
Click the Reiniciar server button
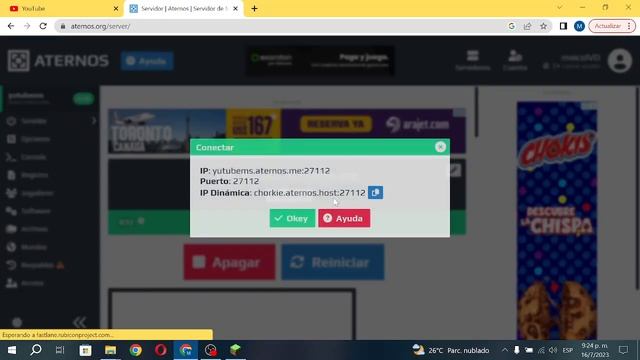(333, 262)
